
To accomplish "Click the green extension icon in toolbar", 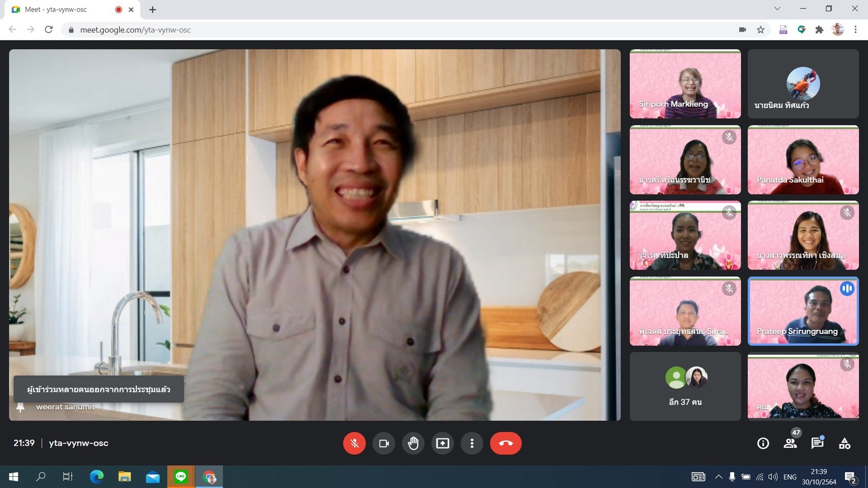I will (x=801, y=29).
